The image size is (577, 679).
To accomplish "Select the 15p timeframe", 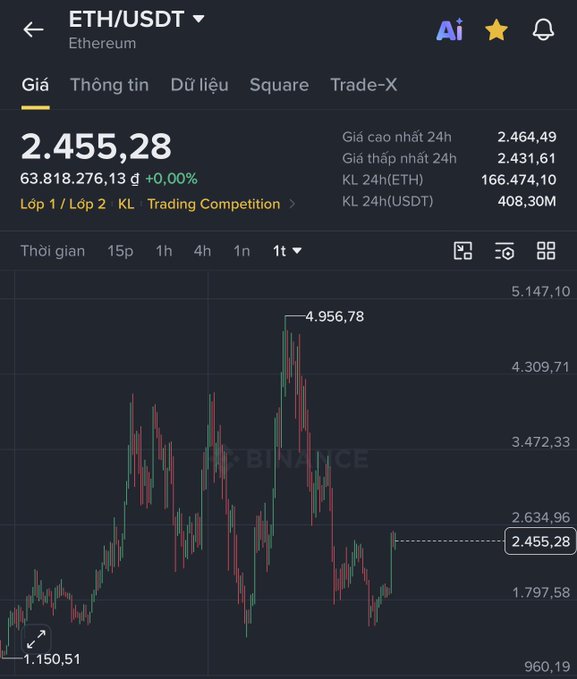I will coord(120,251).
